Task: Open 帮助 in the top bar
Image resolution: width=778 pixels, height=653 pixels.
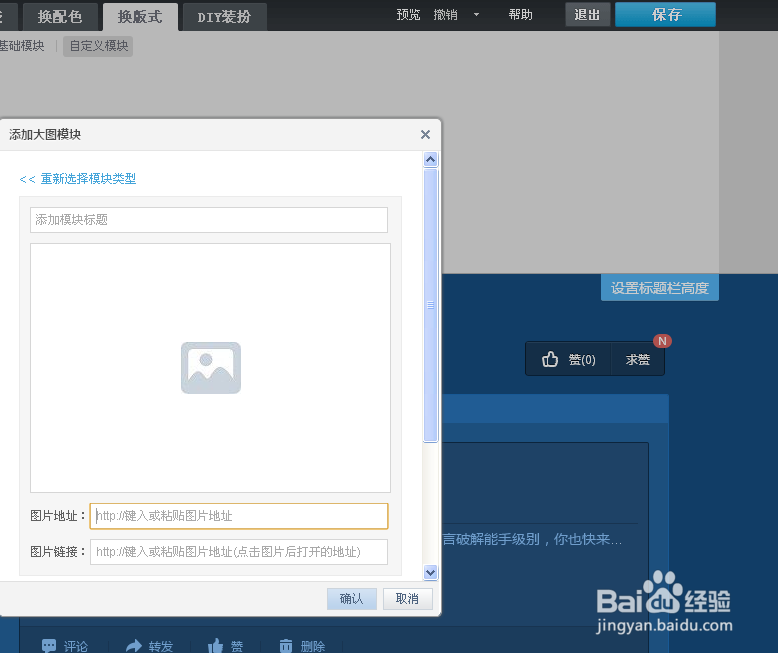Action: pos(520,15)
